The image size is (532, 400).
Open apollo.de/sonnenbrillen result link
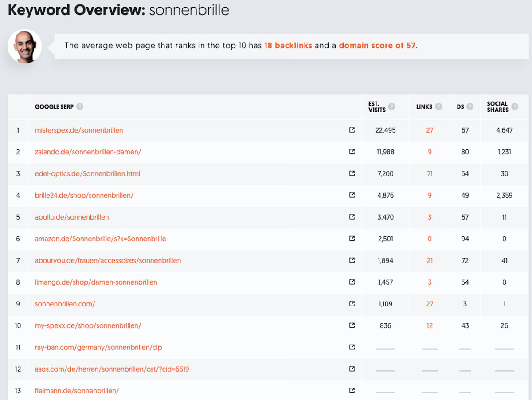click(72, 217)
